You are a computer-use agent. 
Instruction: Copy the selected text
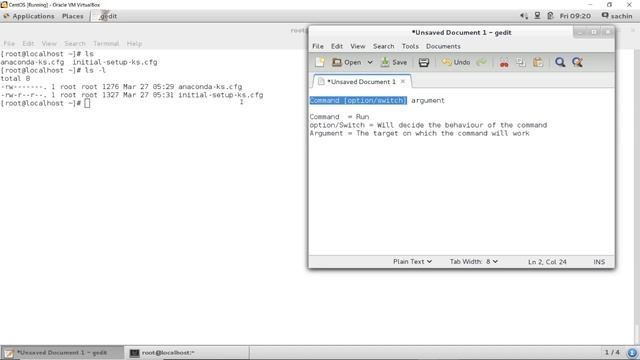(x=521, y=62)
